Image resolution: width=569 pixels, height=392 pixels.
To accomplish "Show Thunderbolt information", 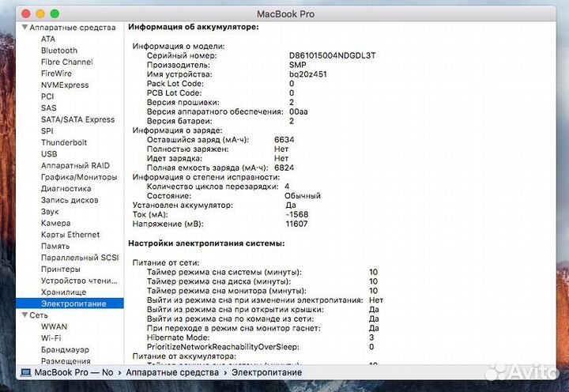I will tap(64, 142).
